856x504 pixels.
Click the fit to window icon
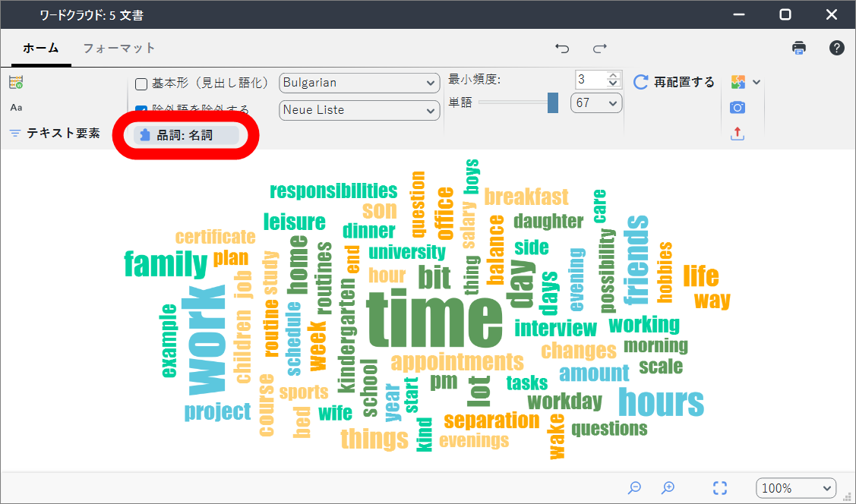(x=720, y=487)
